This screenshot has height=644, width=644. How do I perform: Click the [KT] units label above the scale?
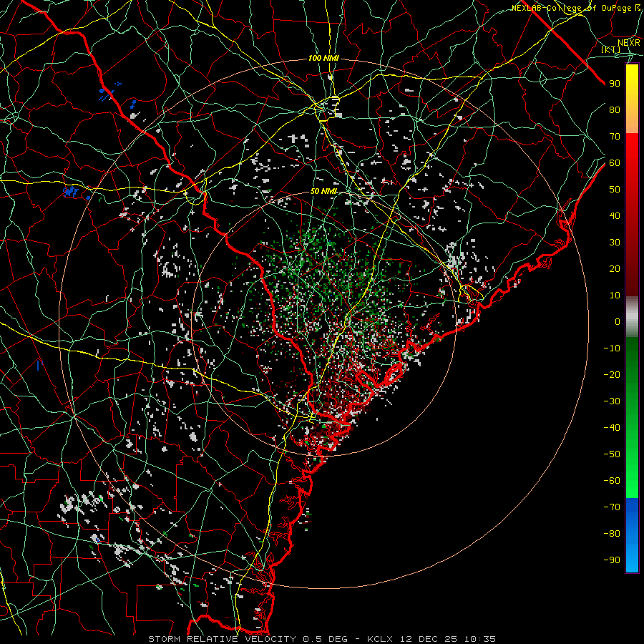click(611, 50)
